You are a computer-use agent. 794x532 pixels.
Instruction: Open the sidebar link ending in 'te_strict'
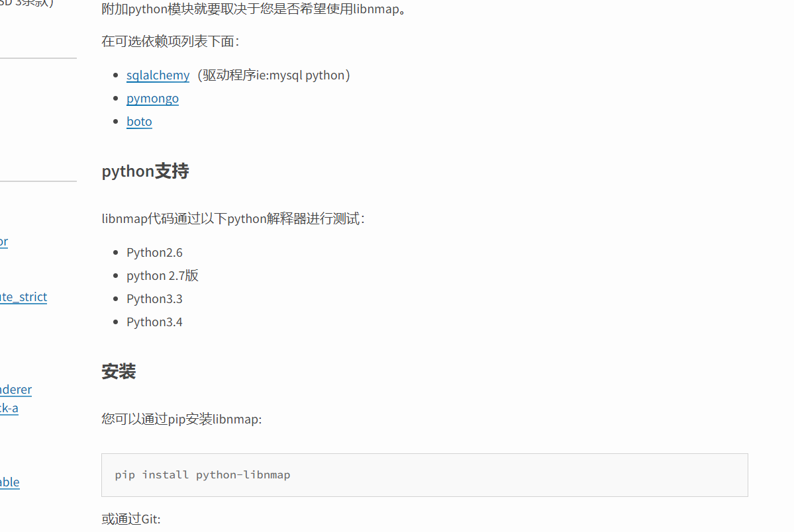pyautogui.click(x=23, y=296)
